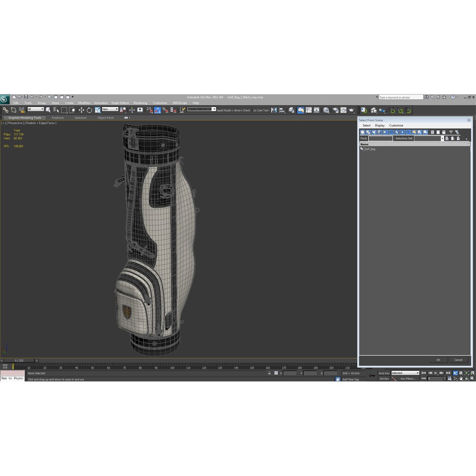Viewport: 476px width, 476px height.
Task: Click the Redo arrow in quick access toolbar
Action: (41, 97)
